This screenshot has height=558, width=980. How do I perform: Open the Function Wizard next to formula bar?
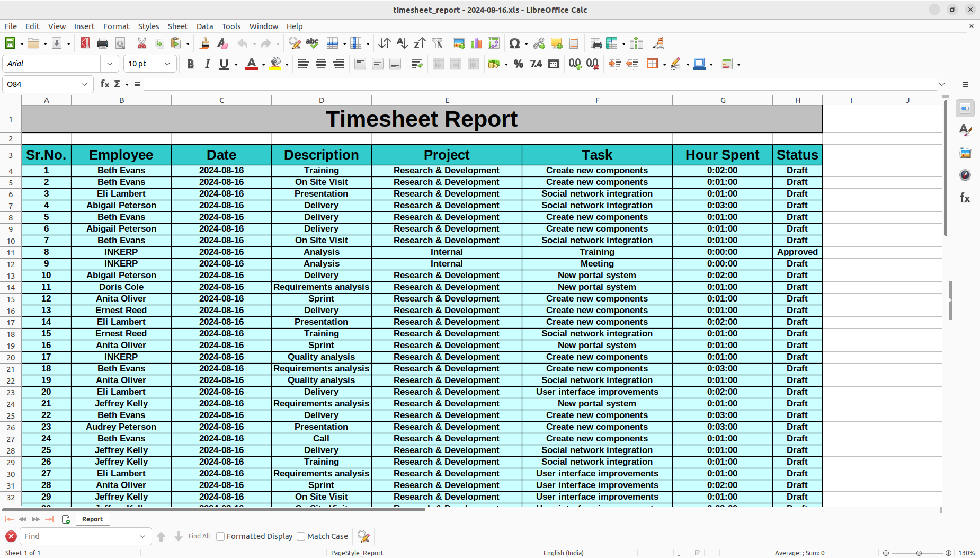105,84
